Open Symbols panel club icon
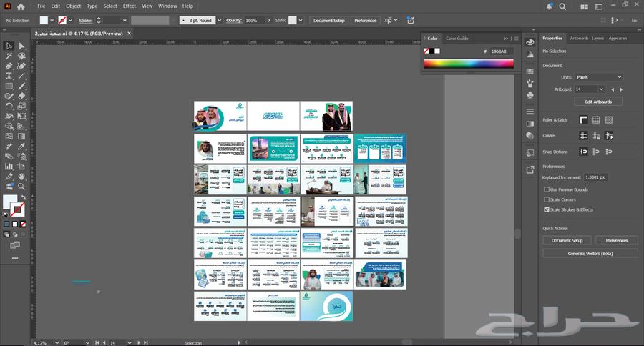 point(530,95)
